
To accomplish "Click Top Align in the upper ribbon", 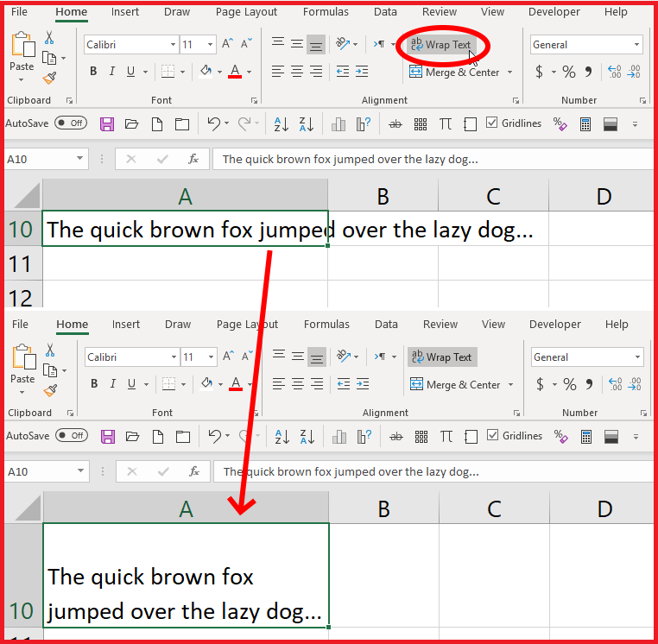I will pyautogui.click(x=278, y=44).
